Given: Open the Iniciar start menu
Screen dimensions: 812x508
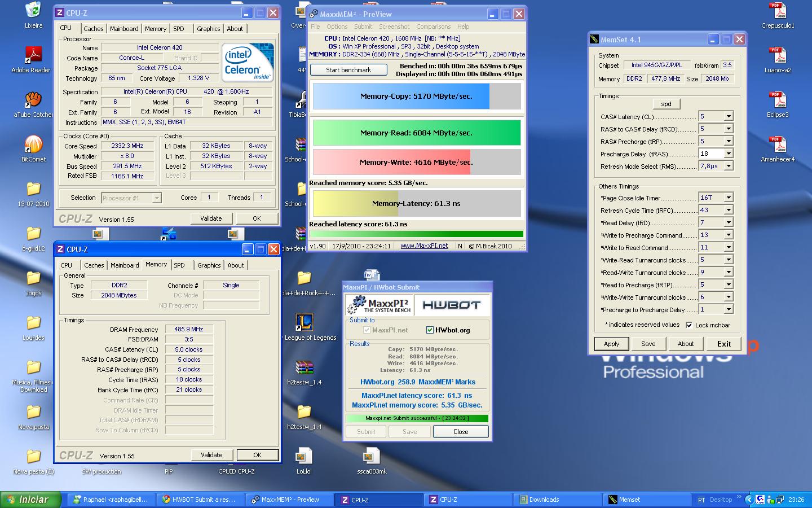Looking at the screenshot, I should pos(32,500).
